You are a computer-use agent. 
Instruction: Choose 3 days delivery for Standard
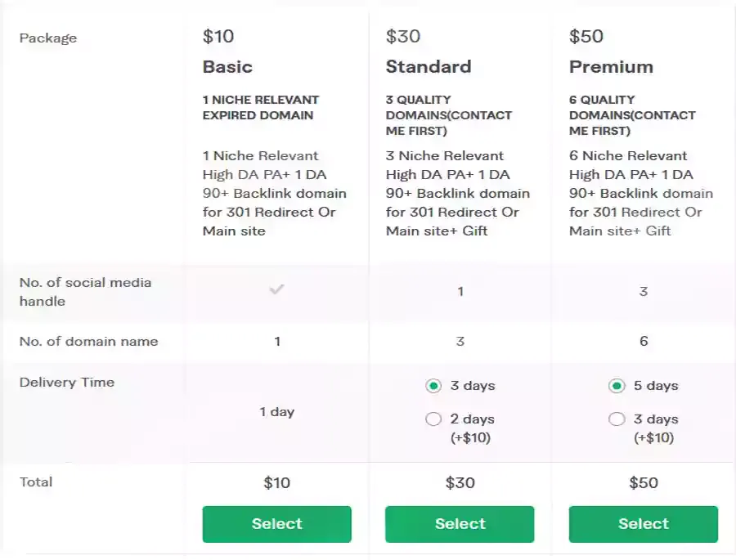point(433,386)
